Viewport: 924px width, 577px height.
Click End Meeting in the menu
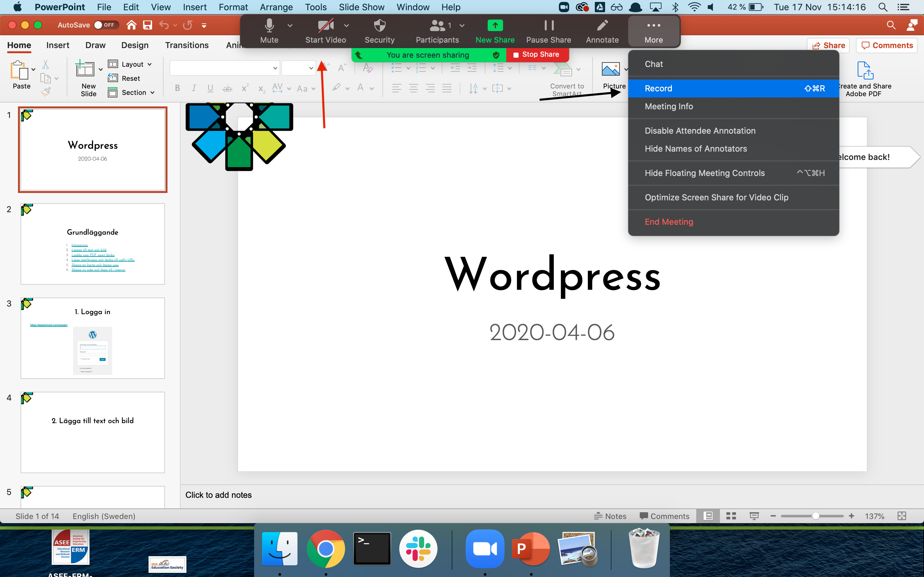tap(669, 222)
